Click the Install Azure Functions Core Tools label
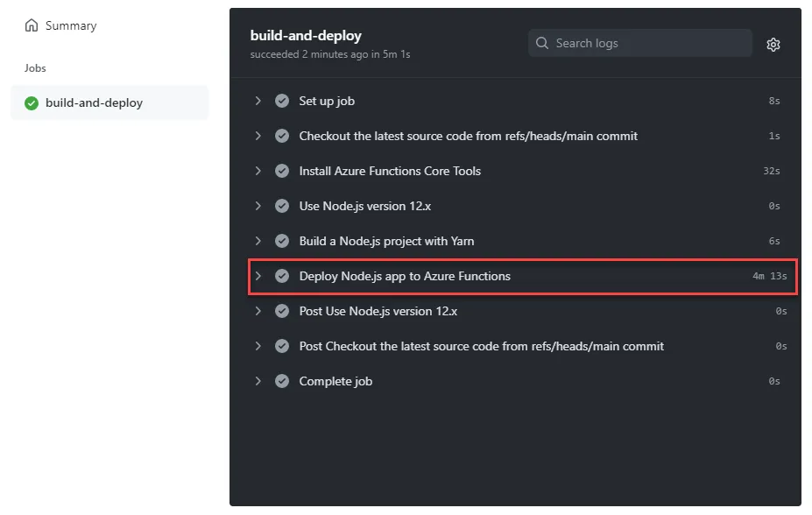812x515 pixels. pos(390,171)
